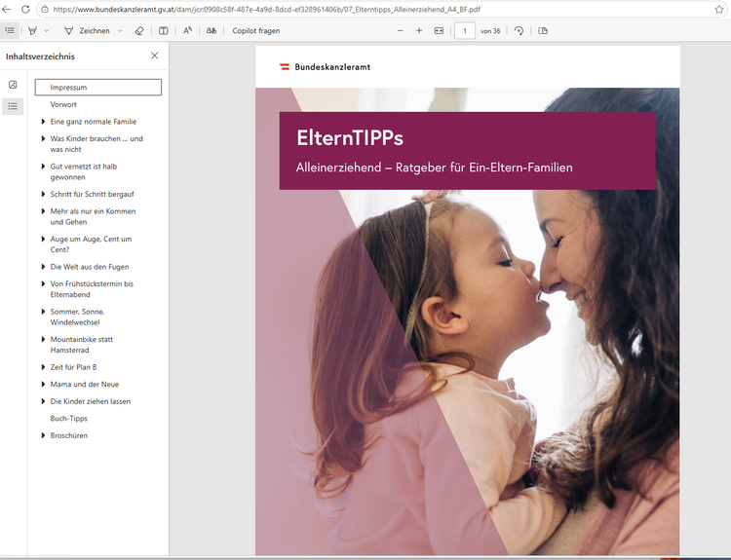Go to 'Gut vernetzt ist halb gewonnen'
The image size is (731, 560).
point(84,171)
